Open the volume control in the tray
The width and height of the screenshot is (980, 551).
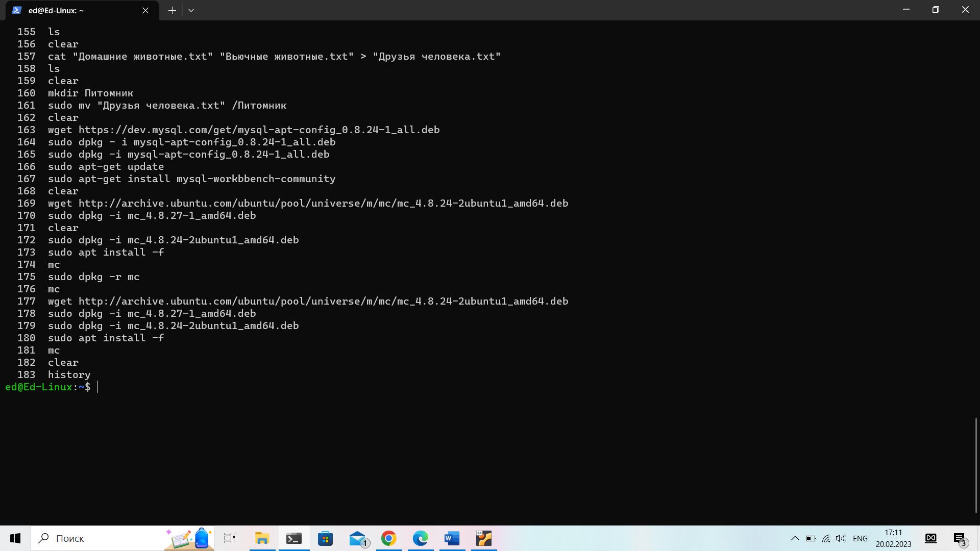841,538
